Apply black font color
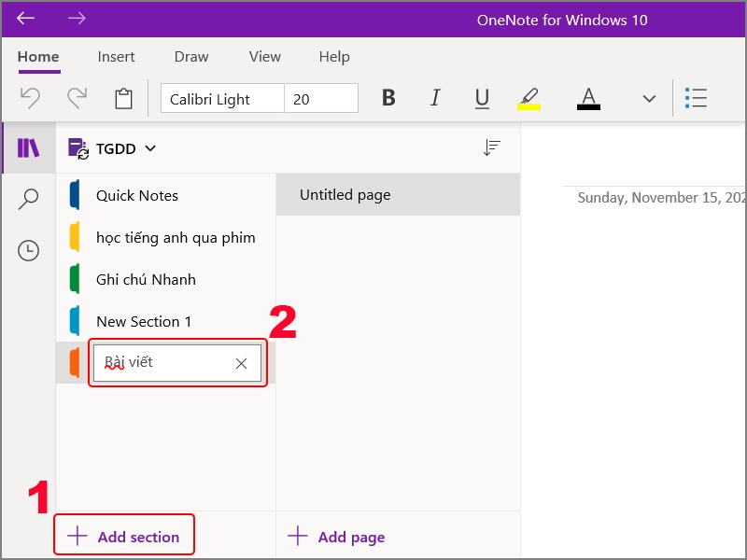 pyautogui.click(x=588, y=99)
